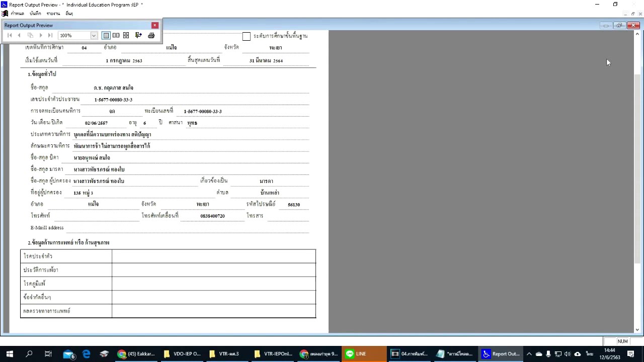The width and height of the screenshot is (644, 362).
Task: Restore the inner report window
Action: click(x=619, y=26)
